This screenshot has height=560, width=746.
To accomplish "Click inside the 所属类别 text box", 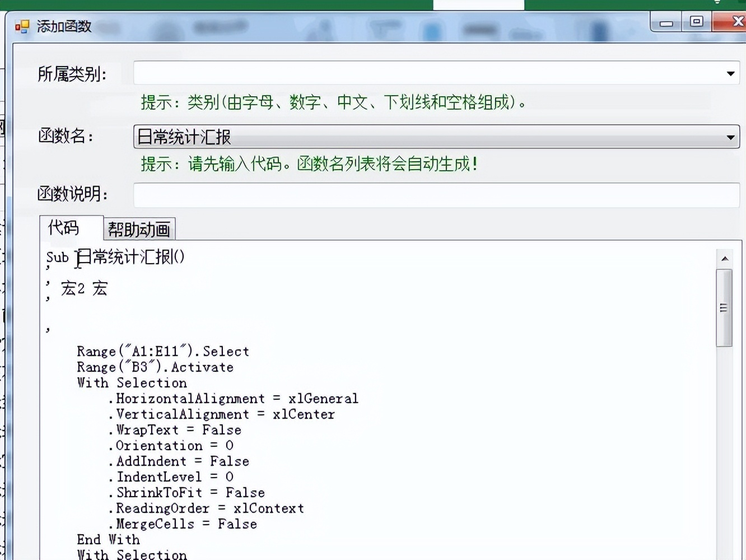I will click(392, 73).
